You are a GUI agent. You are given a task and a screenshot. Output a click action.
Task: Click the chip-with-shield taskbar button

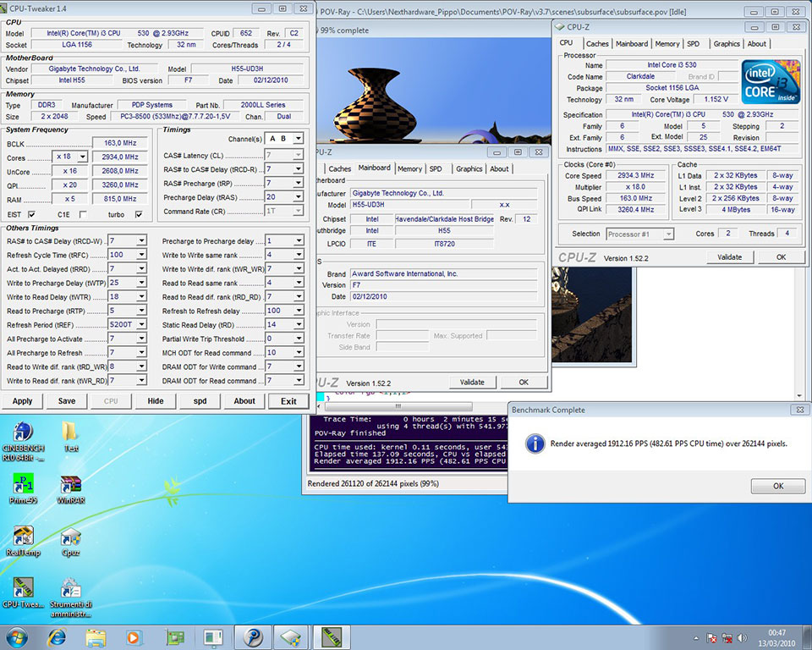click(292, 637)
